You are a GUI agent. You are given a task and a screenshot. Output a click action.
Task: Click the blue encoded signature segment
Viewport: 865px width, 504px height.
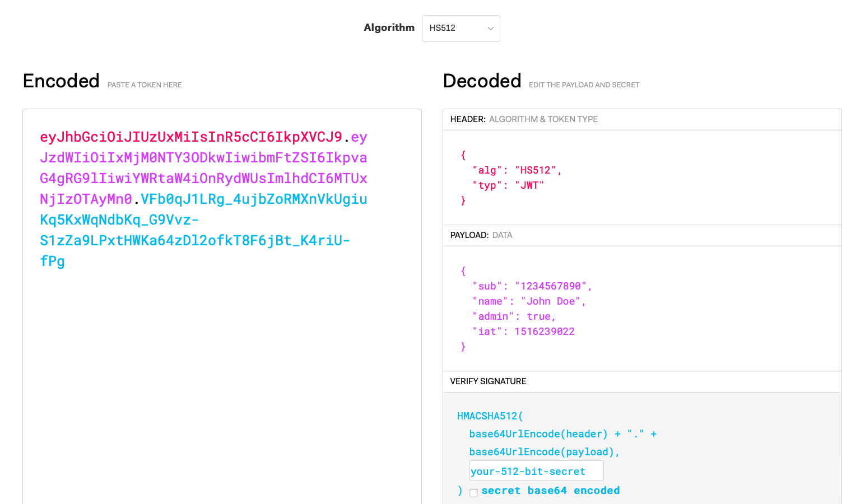pyautogui.click(x=203, y=230)
